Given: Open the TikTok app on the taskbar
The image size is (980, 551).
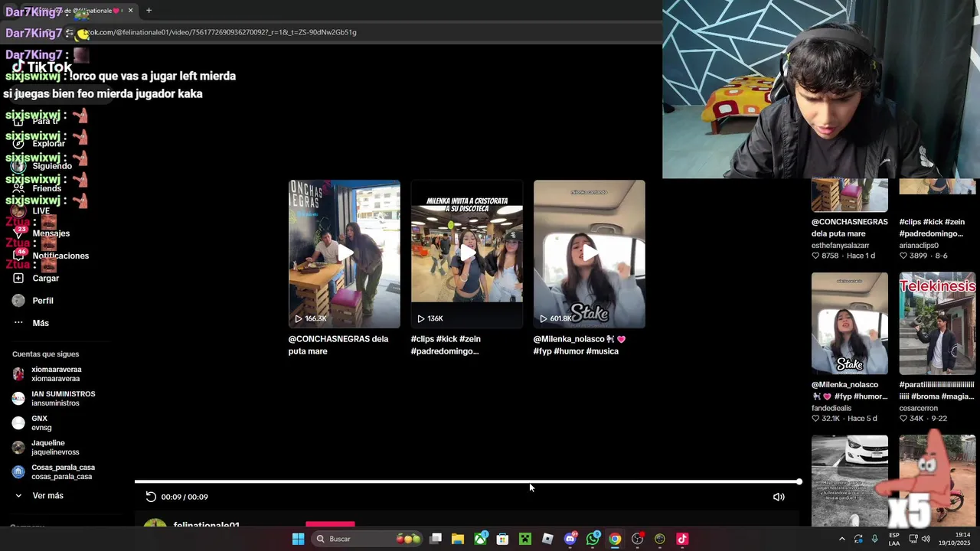Looking at the screenshot, I should tap(682, 539).
